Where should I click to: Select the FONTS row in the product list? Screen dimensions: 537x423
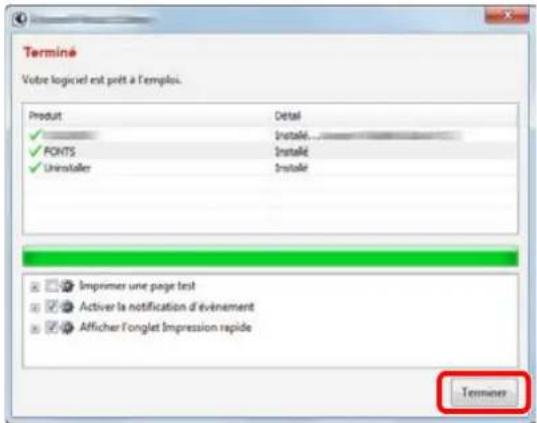270,151
